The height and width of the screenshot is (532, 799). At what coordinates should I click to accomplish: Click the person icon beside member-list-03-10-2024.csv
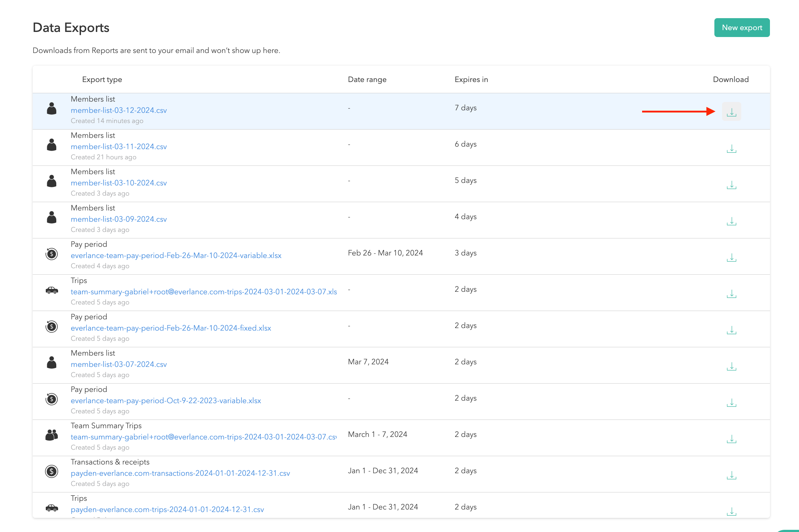point(52,181)
